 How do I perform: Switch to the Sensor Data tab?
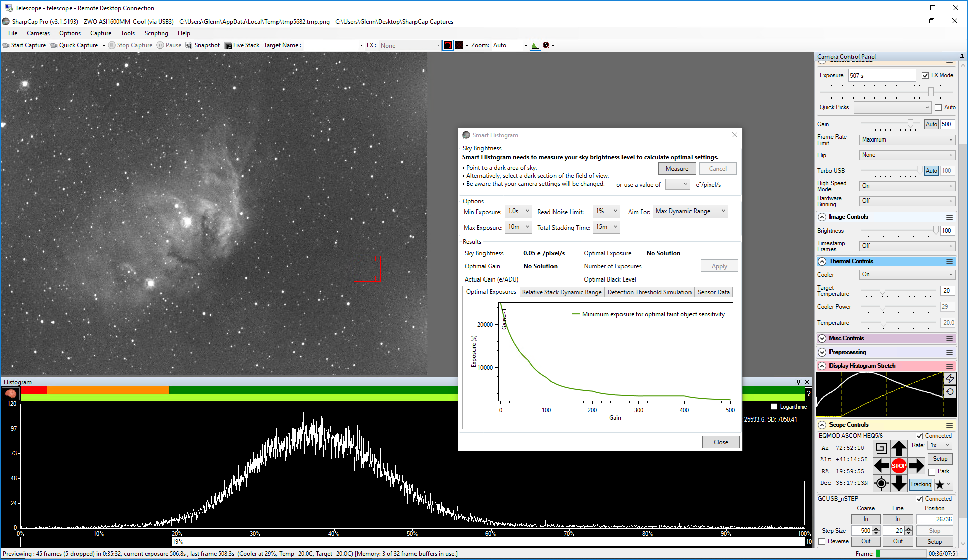713,292
